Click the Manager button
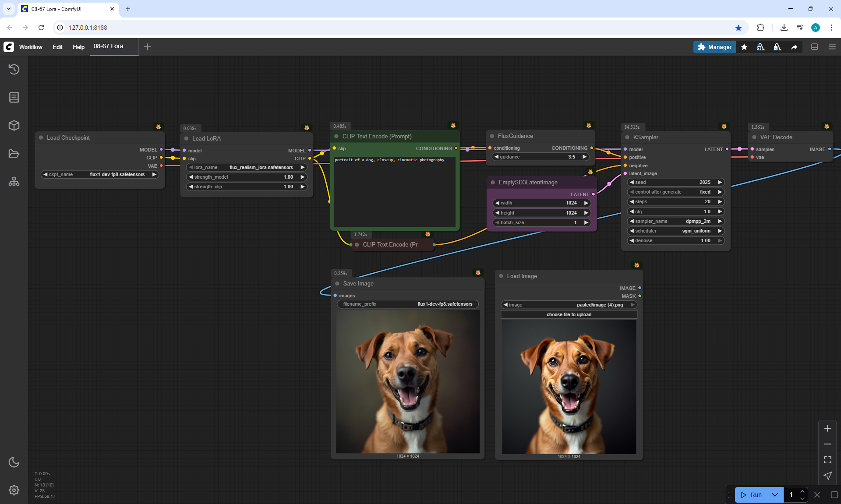The height and width of the screenshot is (504, 841). pos(714,47)
